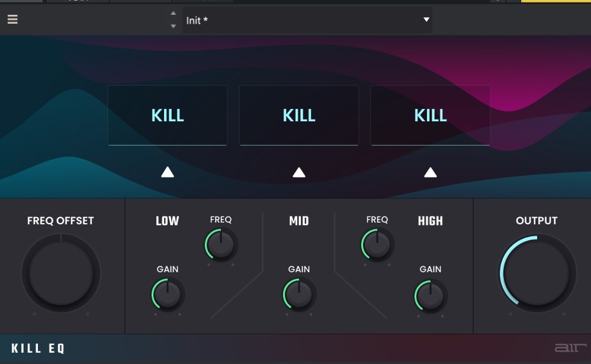
Task: Click the KILL EQ plugin title
Action: pyautogui.click(x=38, y=349)
